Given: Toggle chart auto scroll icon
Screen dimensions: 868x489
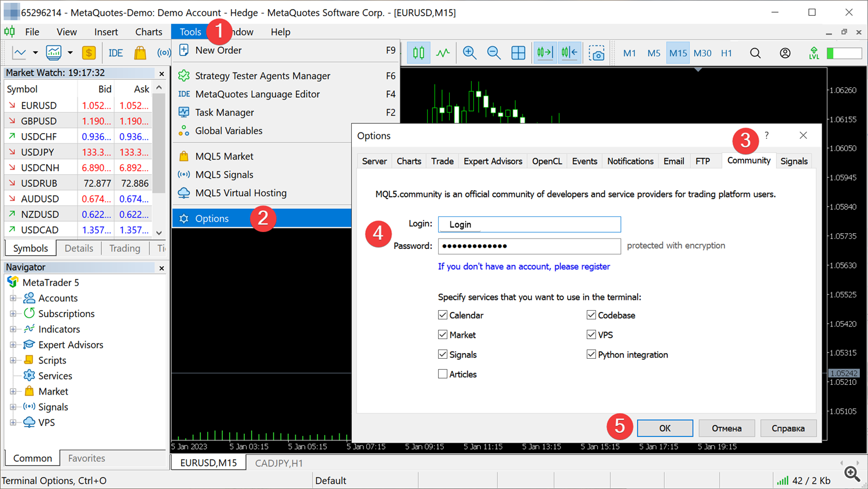Looking at the screenshot, I should pyautogui.click(x=545, y=53).
